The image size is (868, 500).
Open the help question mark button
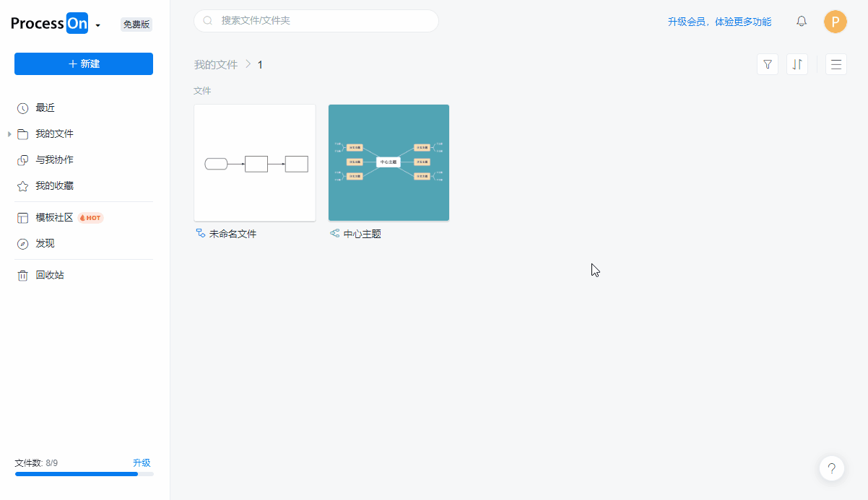pyautogui.click(x=832, y=468)
